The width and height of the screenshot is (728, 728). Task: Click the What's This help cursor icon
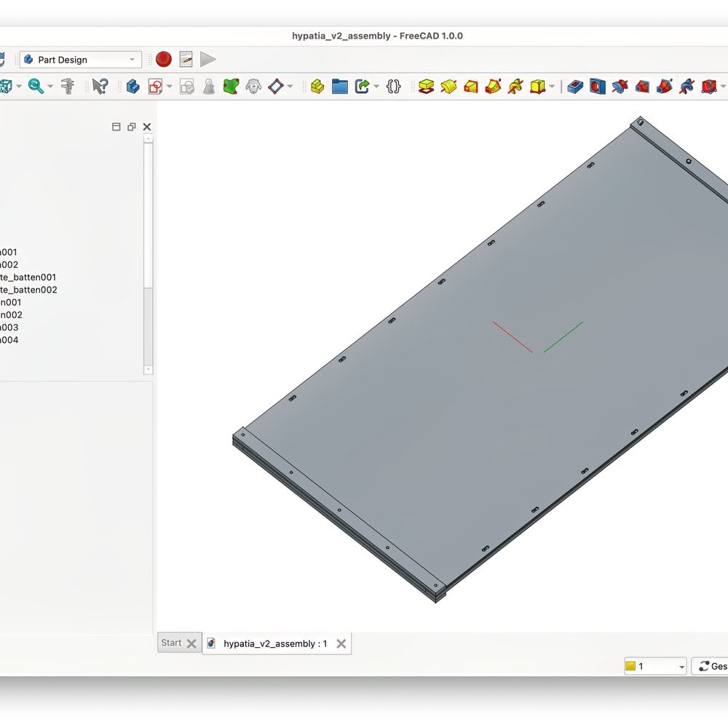(100, 87)
